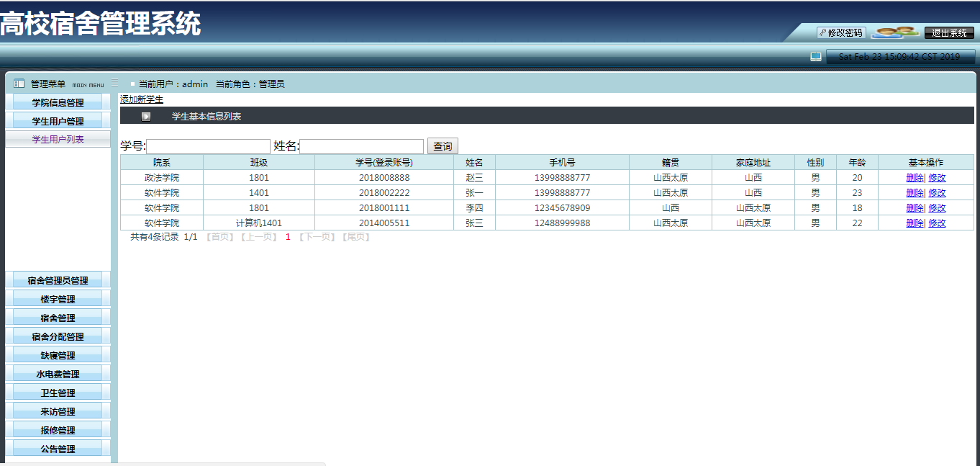This screenshot has width=980, height=466.
Task: Click phone number 12345678909
Action: pos(562,207)
